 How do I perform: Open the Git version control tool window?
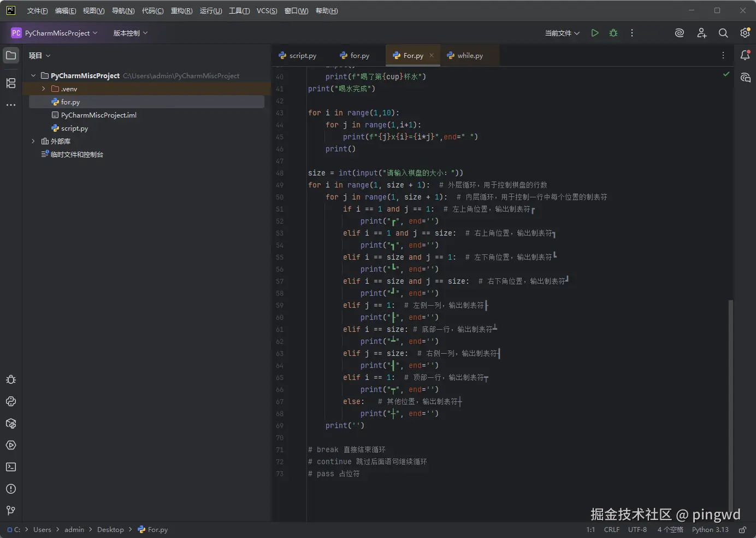[x=11, y=511]
